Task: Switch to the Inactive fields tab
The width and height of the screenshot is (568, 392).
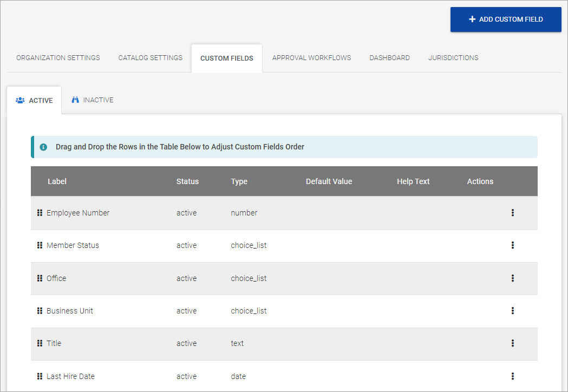Action: tap(93, 100)
